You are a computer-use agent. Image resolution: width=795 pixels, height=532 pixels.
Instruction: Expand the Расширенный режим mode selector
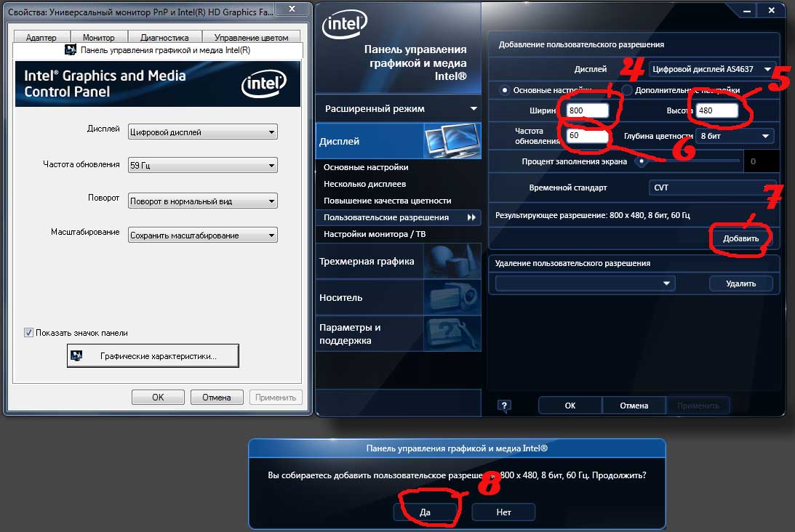[x=399, y=109]
